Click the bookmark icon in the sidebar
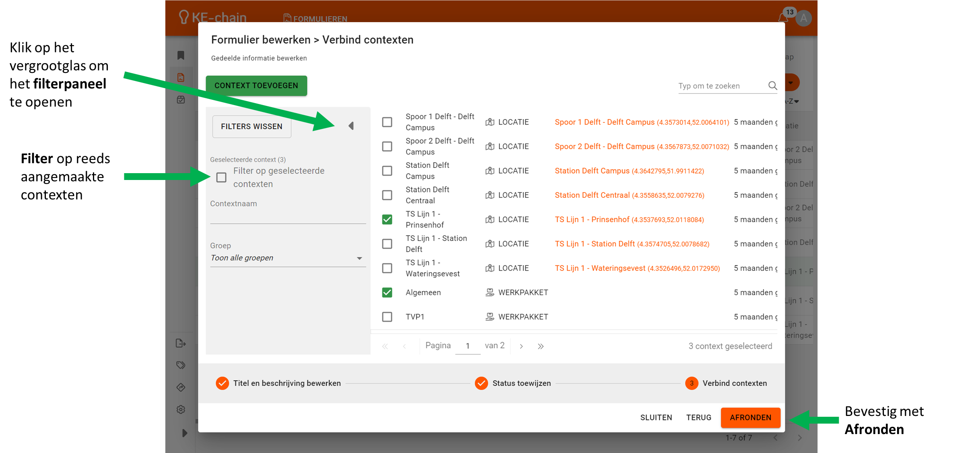Screen dimensions: 980x453 click(181, 56)
